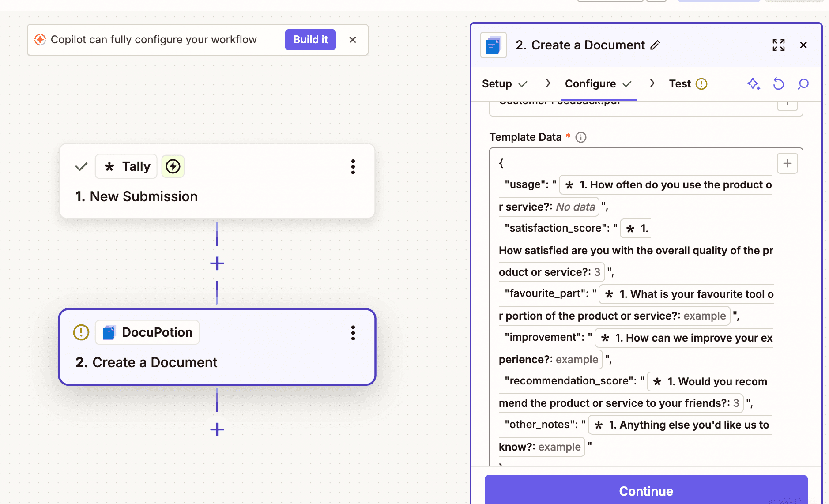Viewport: 829px width, 504px height.
Task: Click the DocuPotion step warning icon
Action: [81, 332]
